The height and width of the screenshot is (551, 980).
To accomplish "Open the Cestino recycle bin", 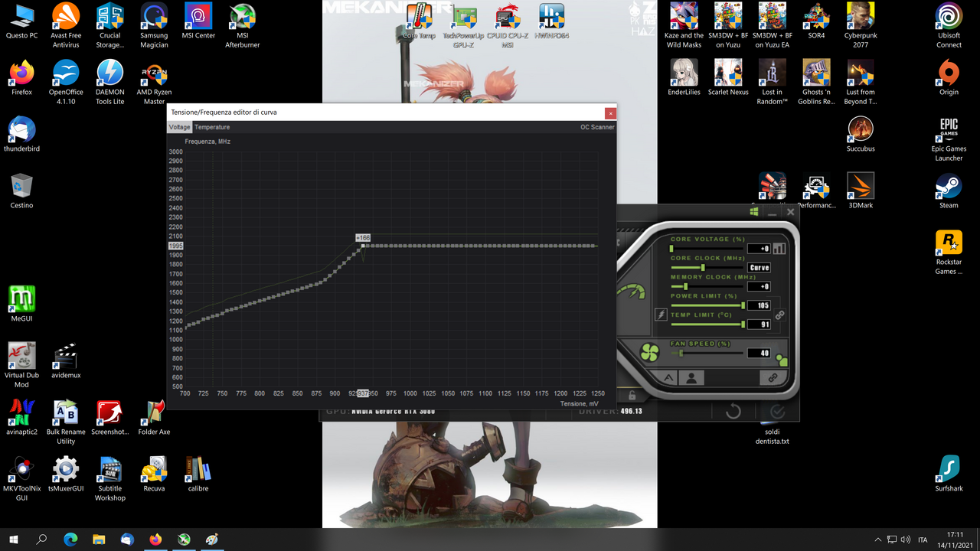I will (x=21, y=191).
